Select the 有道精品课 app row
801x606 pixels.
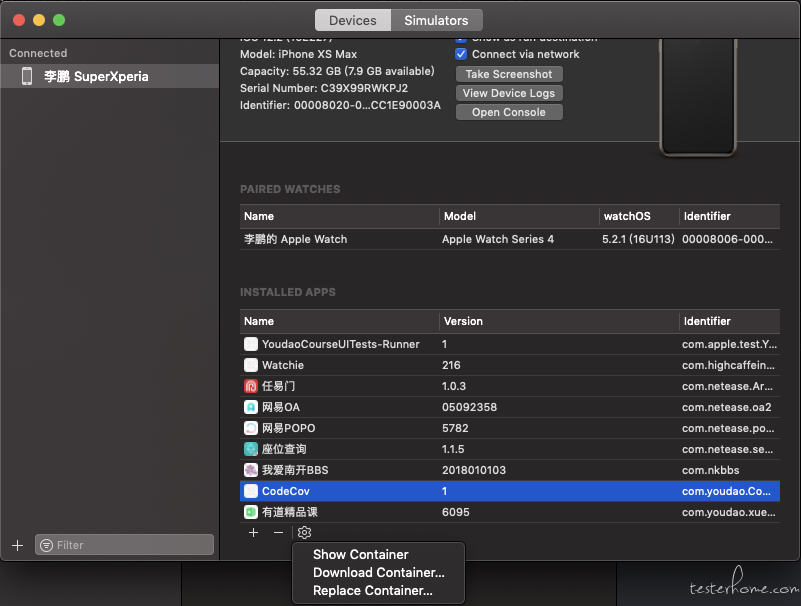[510, 511]
